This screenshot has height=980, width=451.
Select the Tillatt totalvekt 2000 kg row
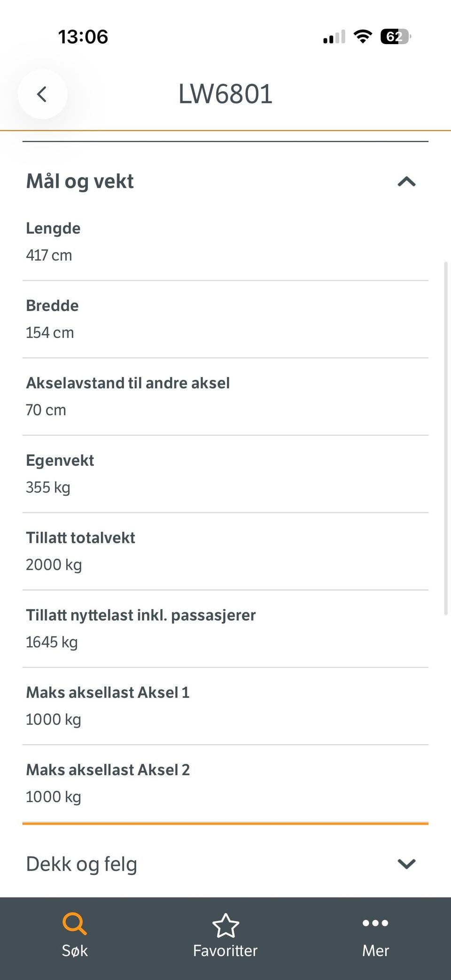pyautogui.click(x=225, y=551)
